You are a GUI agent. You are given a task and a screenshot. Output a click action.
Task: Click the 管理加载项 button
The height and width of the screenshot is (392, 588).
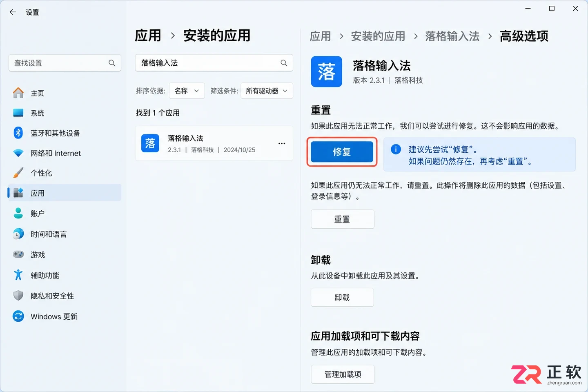click(343, 374)
